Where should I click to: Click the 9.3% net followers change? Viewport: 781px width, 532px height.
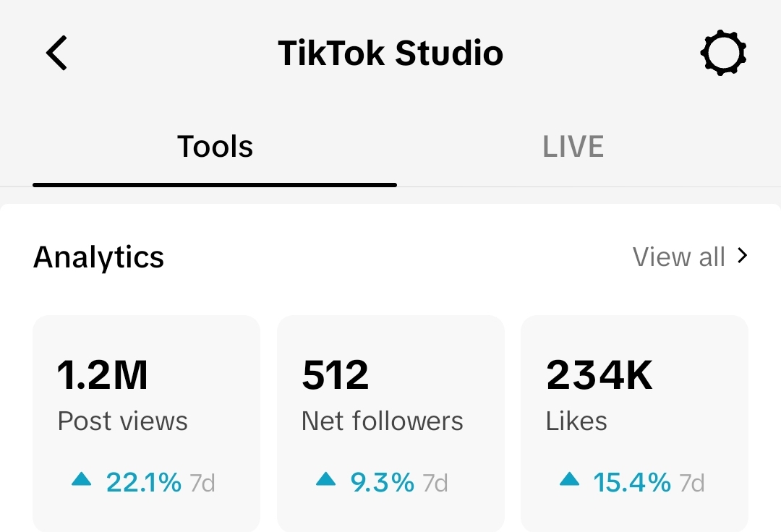382,482
